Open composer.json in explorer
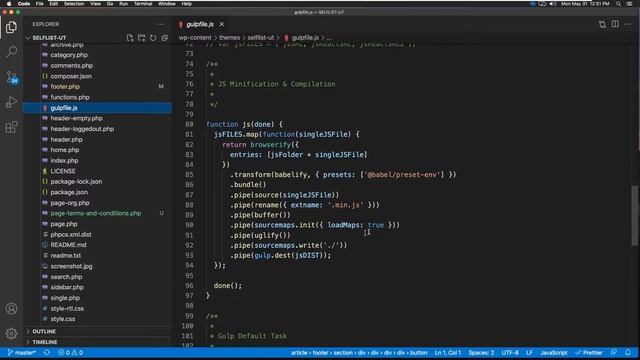Viewport: 640px width, 360px height. click(71, 76)
